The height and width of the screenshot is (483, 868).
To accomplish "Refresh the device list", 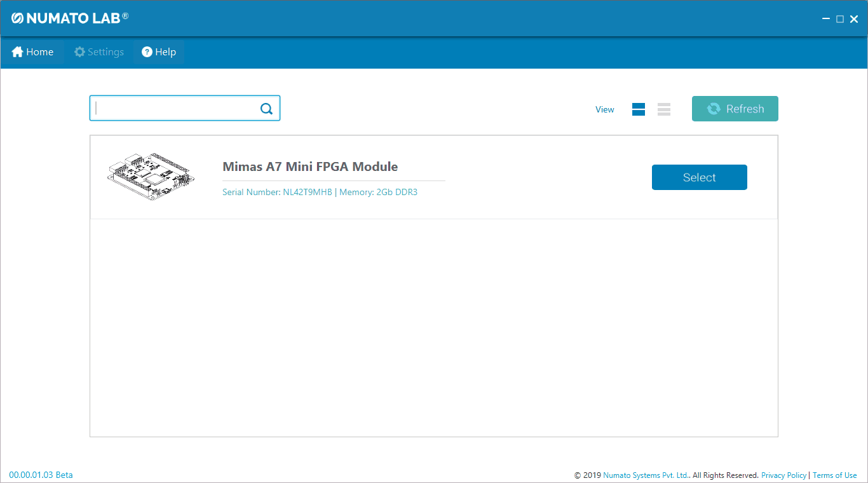I will click(735, 109).
